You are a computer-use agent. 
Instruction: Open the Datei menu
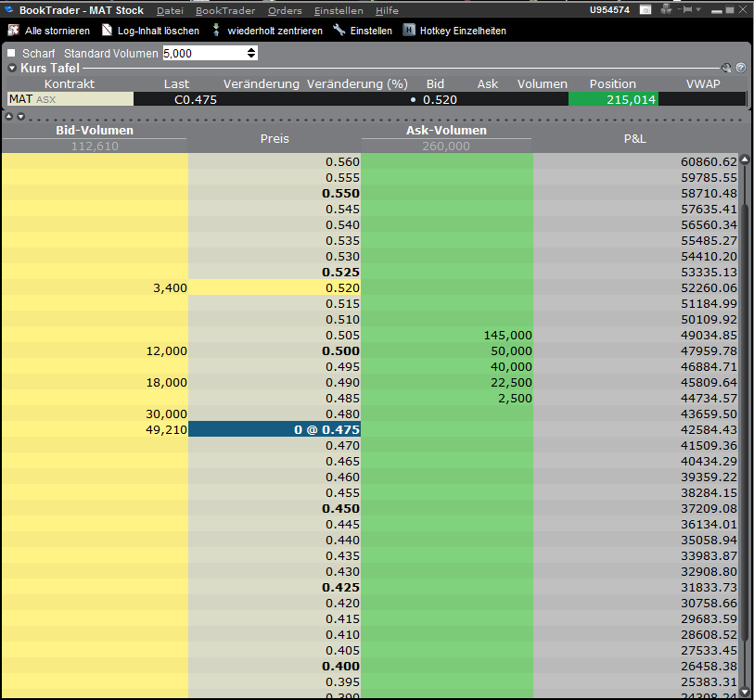pos(170,10)
